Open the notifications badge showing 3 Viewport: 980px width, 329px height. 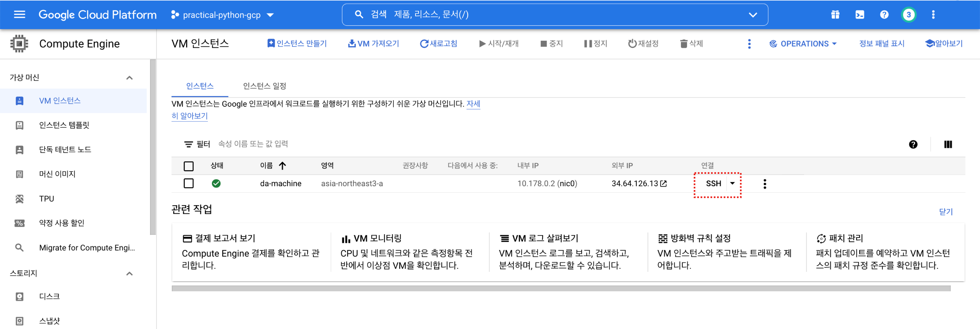(908, 15)
